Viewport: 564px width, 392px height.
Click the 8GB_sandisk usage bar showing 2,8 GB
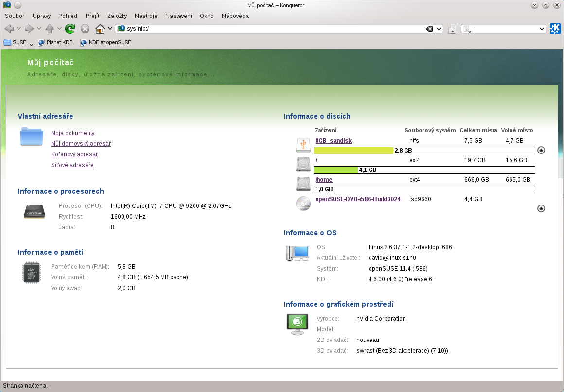pyautogui.click(x=424, y=151)
